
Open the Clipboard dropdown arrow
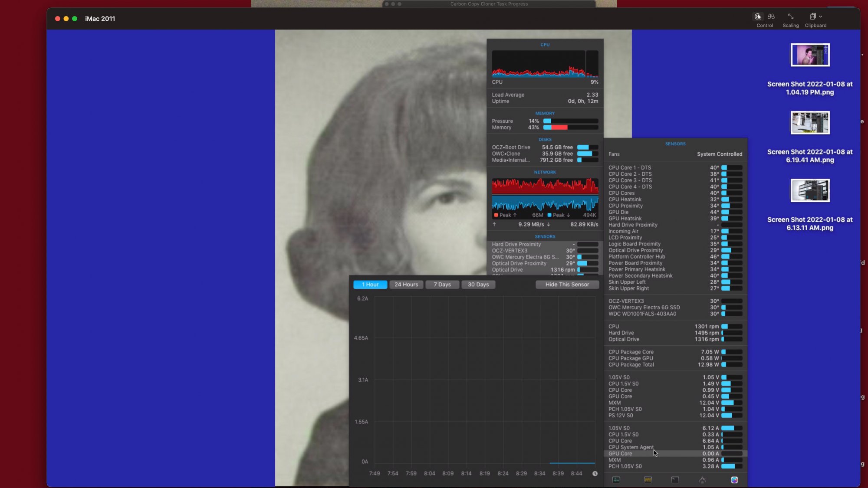[x=820, y=16]
